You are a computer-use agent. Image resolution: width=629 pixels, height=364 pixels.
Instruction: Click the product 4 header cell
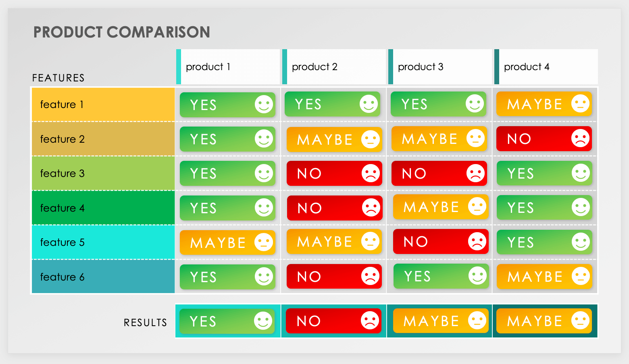pyautogui.click(x=546, y=67)
